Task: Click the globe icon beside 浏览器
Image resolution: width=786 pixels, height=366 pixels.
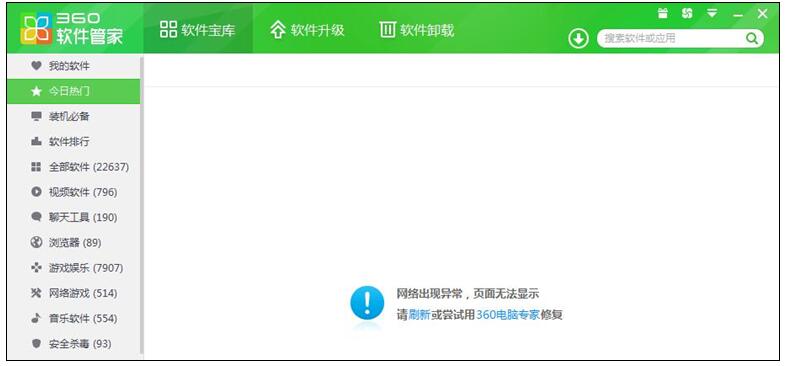Action: [x=36, y=243]
